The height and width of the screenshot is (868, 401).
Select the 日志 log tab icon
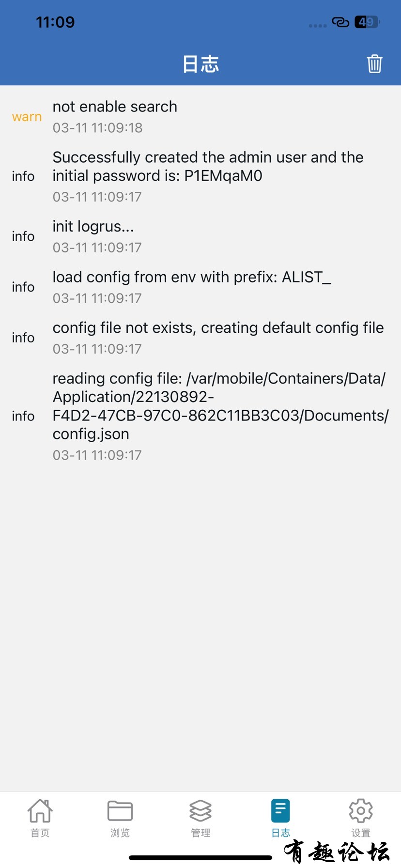click(x=280, y=810)
